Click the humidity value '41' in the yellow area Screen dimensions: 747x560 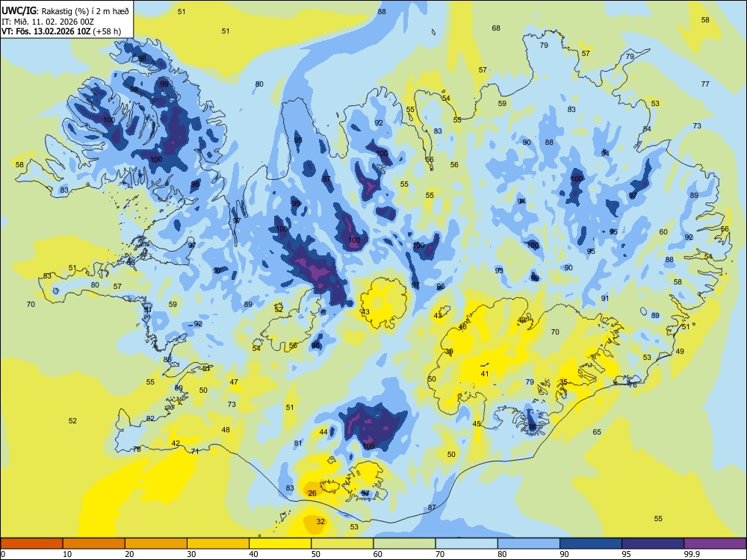click(485, 374)
